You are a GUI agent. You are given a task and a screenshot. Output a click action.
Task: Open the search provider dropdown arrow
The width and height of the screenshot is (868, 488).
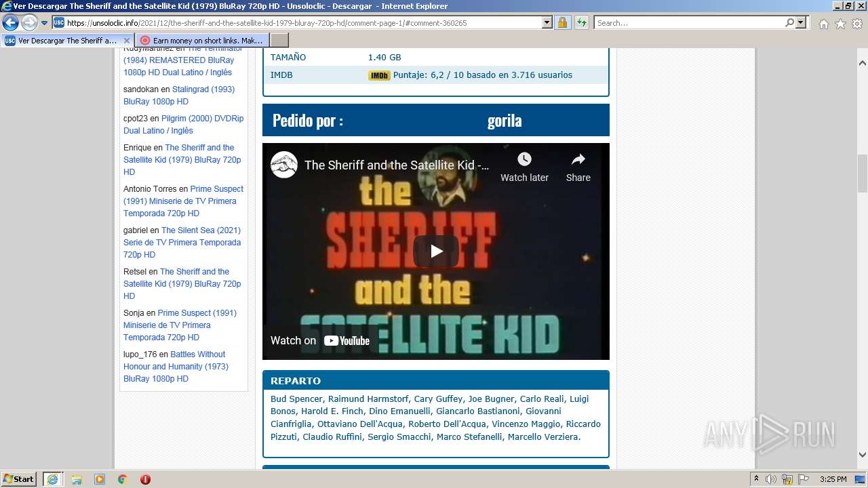click(x=802, y=23)
